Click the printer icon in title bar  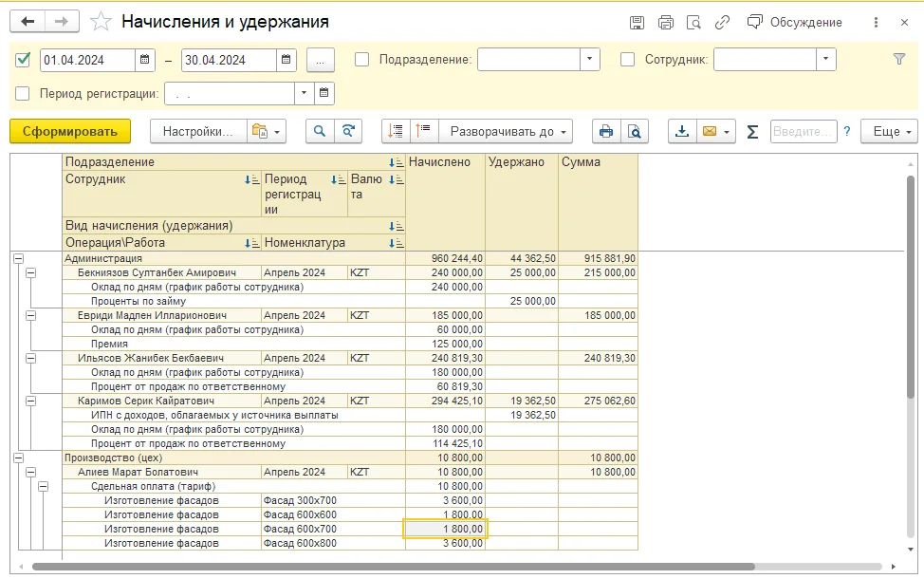pyautogui.click(x=665, y=23)
